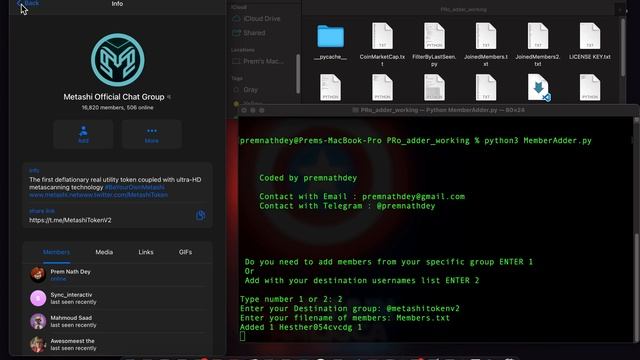The width and height of the screenshot is (640, 360).
Task: Click the Metashi Official Chat Group title
Action: (114, 97)
